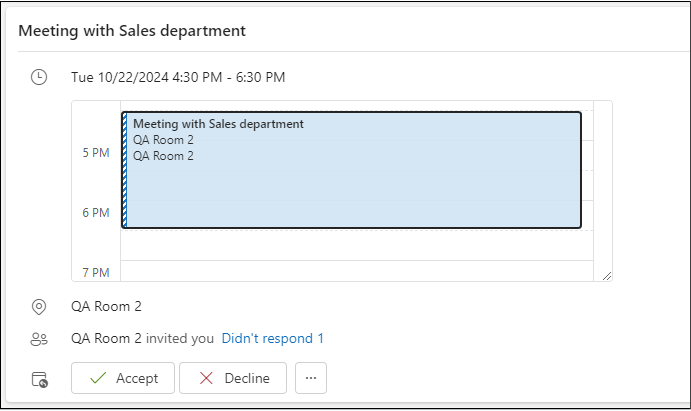This screenshot has width=691, height=411.
Task: Click the 7 PM time label
Action: (96, 273)
